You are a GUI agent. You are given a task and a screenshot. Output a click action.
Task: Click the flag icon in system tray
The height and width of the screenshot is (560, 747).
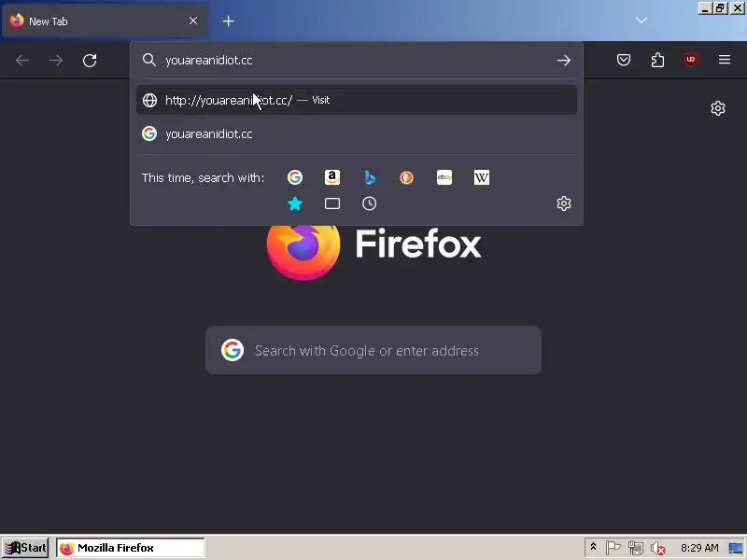(x=613, y=548)
